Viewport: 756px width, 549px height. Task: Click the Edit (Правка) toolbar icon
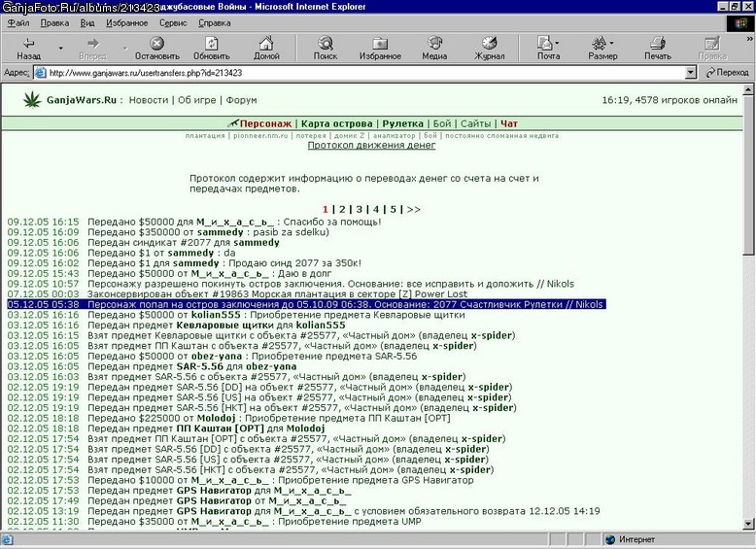(x=712, y=43)
